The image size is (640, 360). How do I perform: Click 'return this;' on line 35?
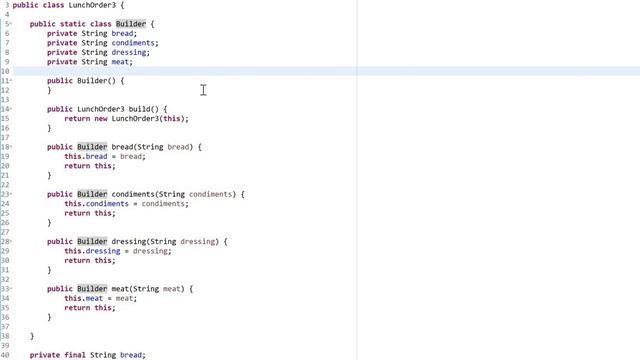pos(90,308)
